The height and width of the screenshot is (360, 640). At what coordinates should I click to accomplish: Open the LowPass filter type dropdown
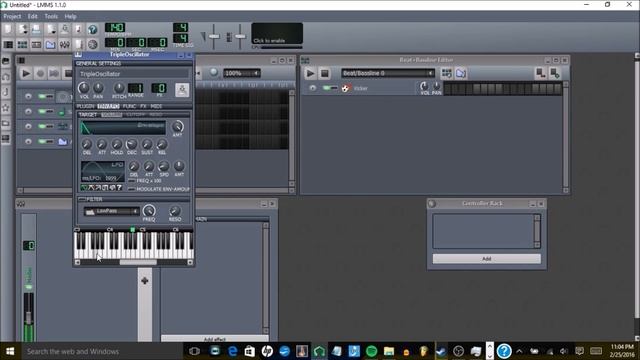pos(111,211)
